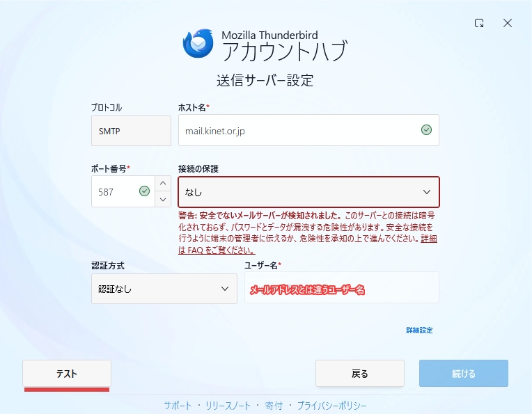Click the アカウントハブ title text
Viewport: 532px width, 414px height.
click(x=285, y=51)
